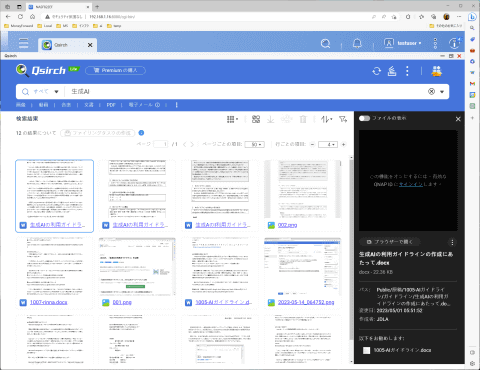Image resolution: width=480 pixels, height=370 pixels.
Task: Click the multi-select icon in results toolbar
Action: coord(256,119)
